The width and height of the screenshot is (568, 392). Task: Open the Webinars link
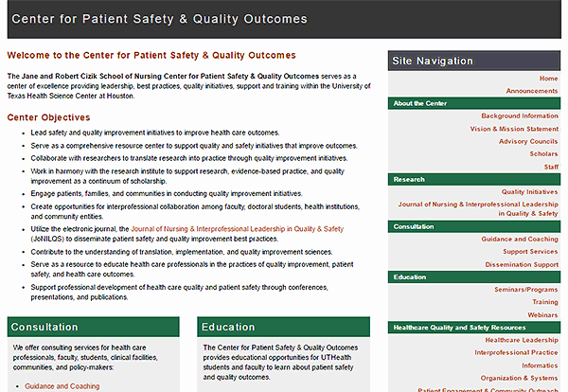click(x=543, y=314)
